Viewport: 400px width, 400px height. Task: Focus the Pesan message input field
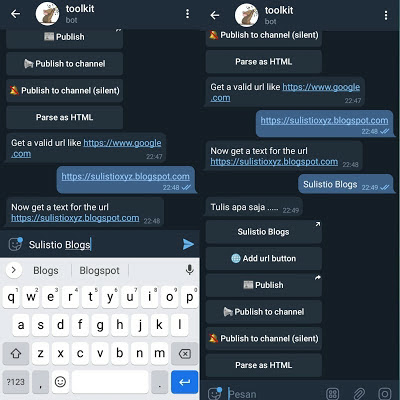(x=273, y=394)
